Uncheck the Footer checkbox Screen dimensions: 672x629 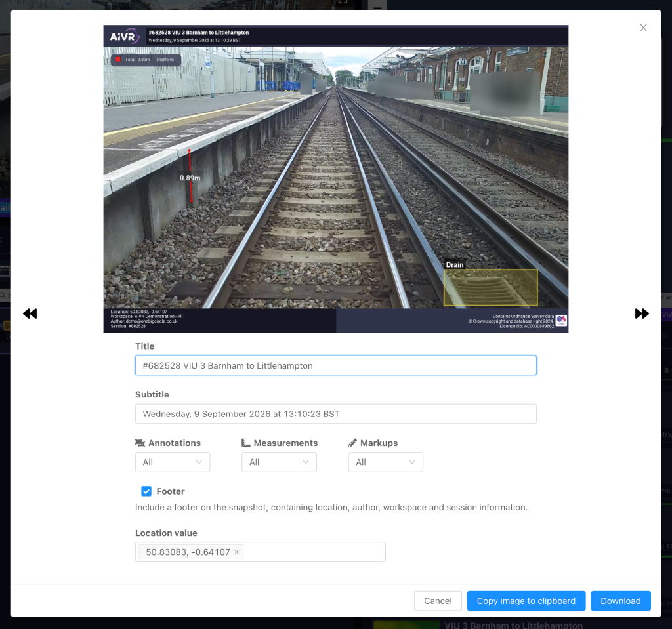[146, 491]
